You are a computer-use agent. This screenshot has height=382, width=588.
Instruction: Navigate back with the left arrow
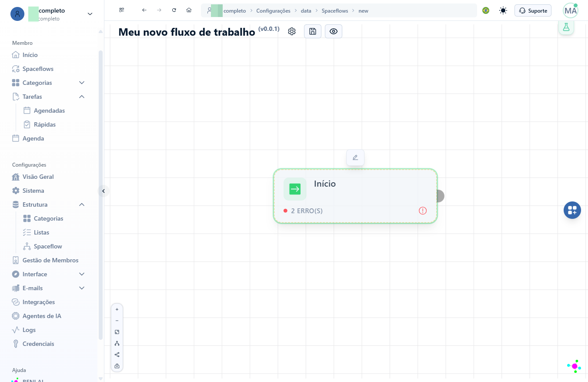(144, 10)
